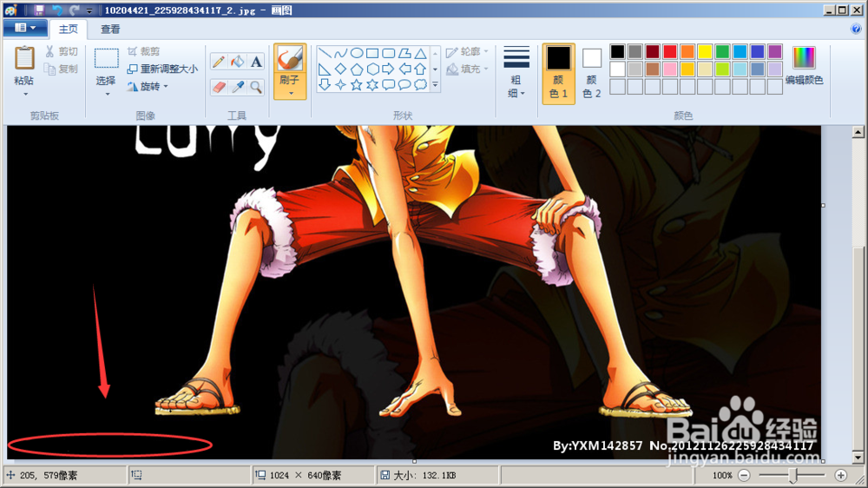This screenshot has height=488, width=868.
Task: Pick the orange color swatch
Action: click(x=687, y=51)
